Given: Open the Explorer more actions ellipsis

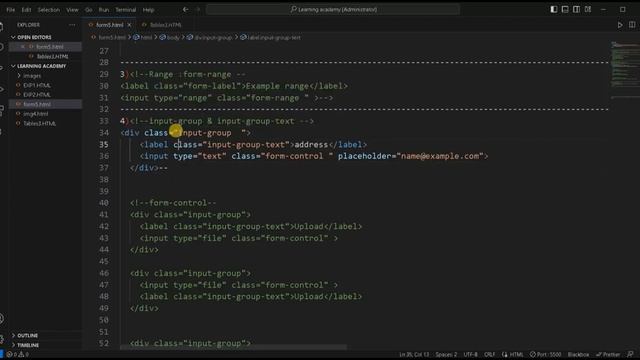Looking at the screenshot, I should click(72, 25).
